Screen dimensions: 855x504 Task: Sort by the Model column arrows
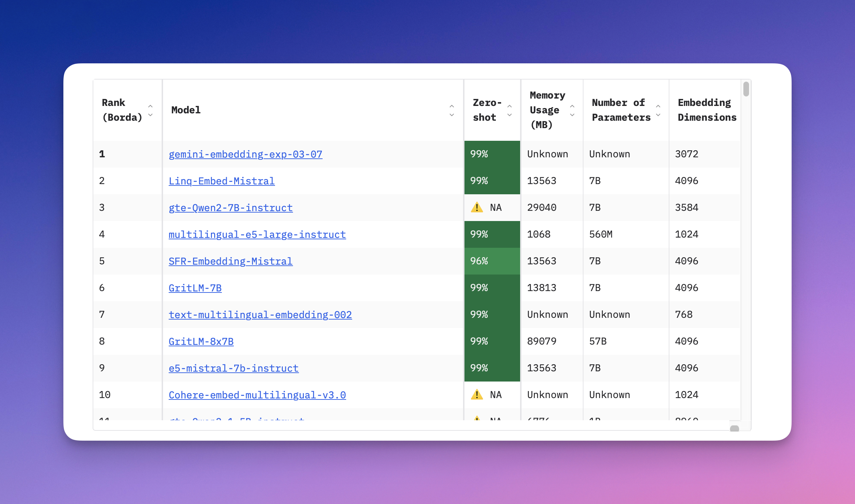coord(452,111)
